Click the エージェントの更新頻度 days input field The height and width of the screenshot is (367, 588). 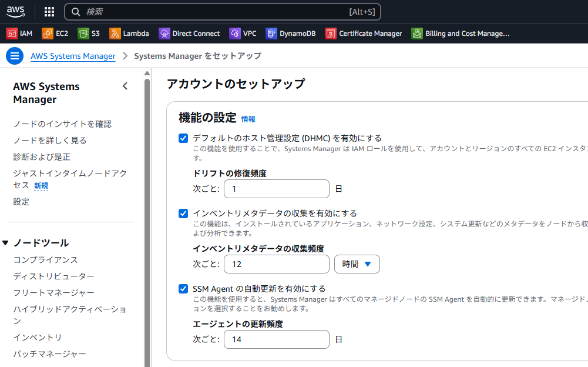pyautogui.click(x=277, y=339)
